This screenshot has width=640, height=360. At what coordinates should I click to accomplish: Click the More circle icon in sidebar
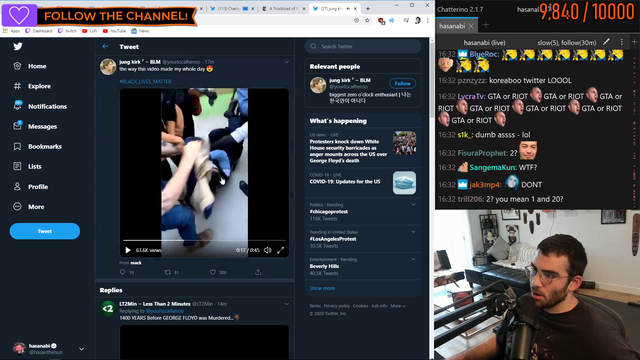point(17,207)
